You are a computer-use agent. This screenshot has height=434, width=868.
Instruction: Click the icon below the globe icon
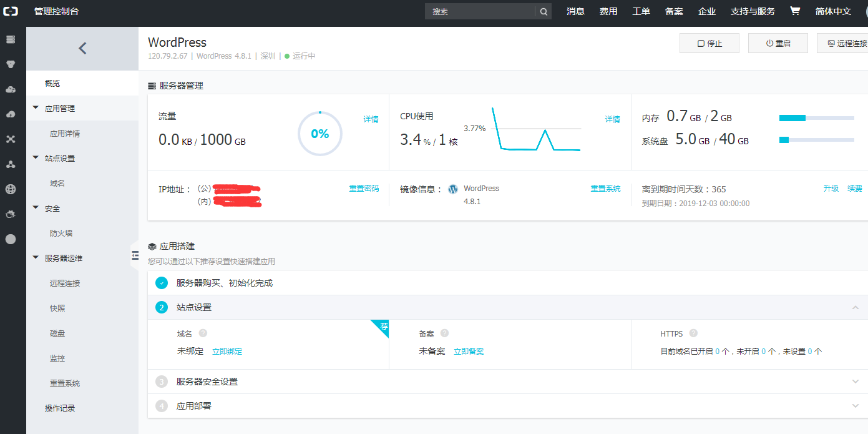coord(11,214)
